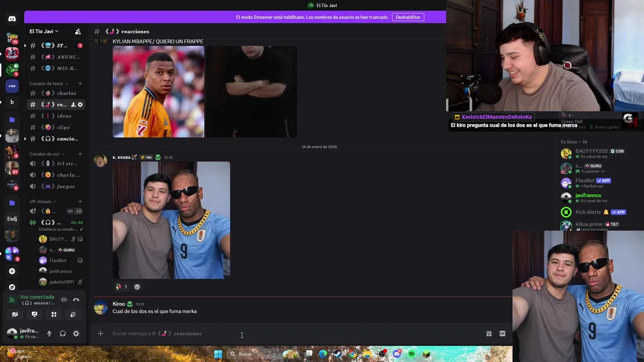This screenshot has height=362, width=644.
Task: Toggle camera on in voice panel
Action: tap(15, 314)
